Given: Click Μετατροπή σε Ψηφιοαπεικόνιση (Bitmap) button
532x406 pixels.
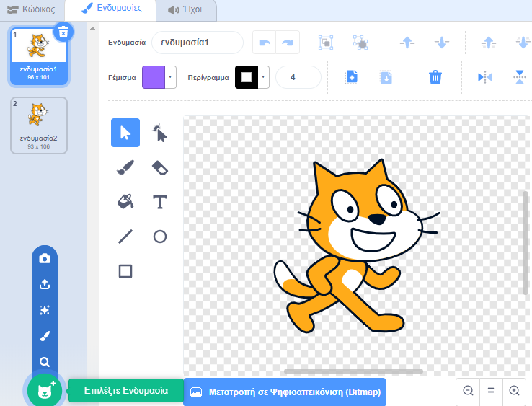Looking at the screenshot, I should [x=285, y=392].
